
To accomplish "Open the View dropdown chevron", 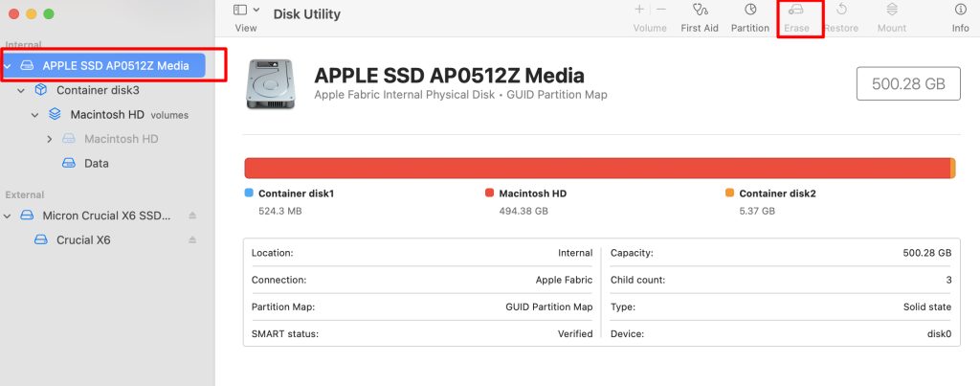I will pos(256,10).
